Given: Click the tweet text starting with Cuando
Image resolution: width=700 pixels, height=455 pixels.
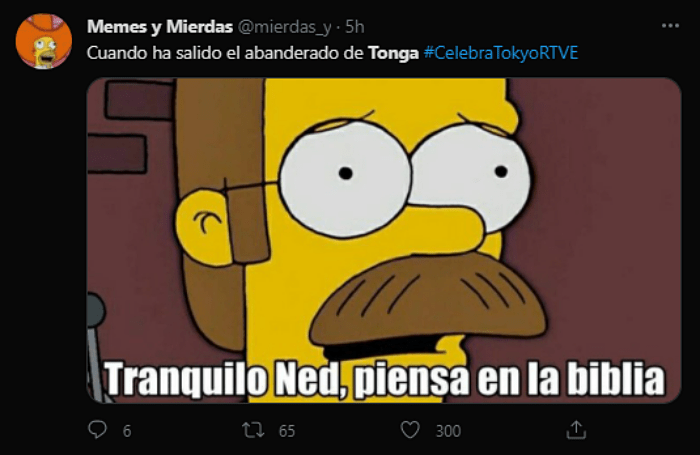Looking at the screenshot, I should pos(332,53).
